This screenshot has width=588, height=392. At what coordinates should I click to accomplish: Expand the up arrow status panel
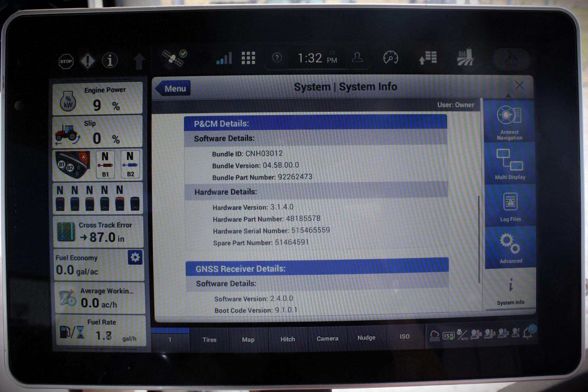tap(139, 61)
